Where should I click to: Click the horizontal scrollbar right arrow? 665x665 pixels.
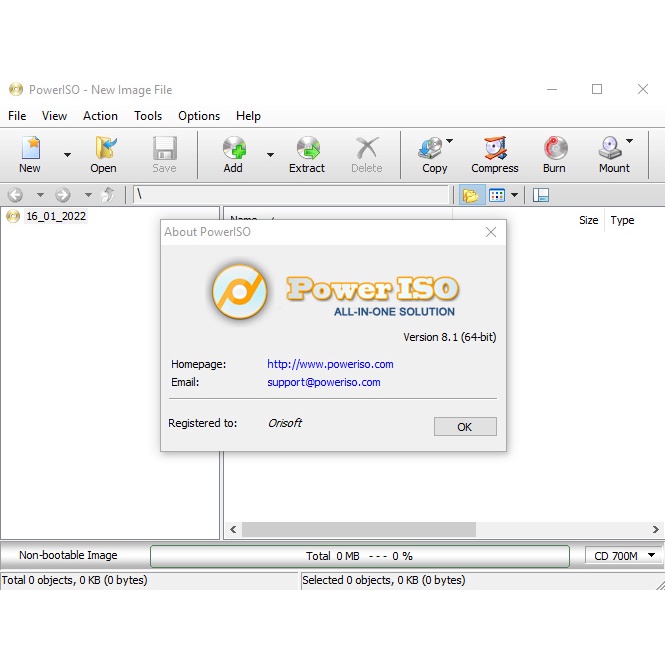click(656, 529)
